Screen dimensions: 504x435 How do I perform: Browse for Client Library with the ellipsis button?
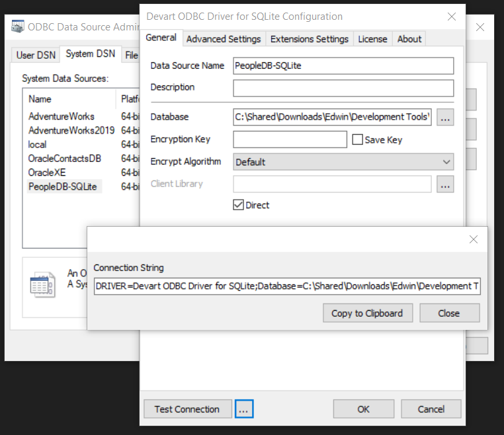[x=445, y=184]
